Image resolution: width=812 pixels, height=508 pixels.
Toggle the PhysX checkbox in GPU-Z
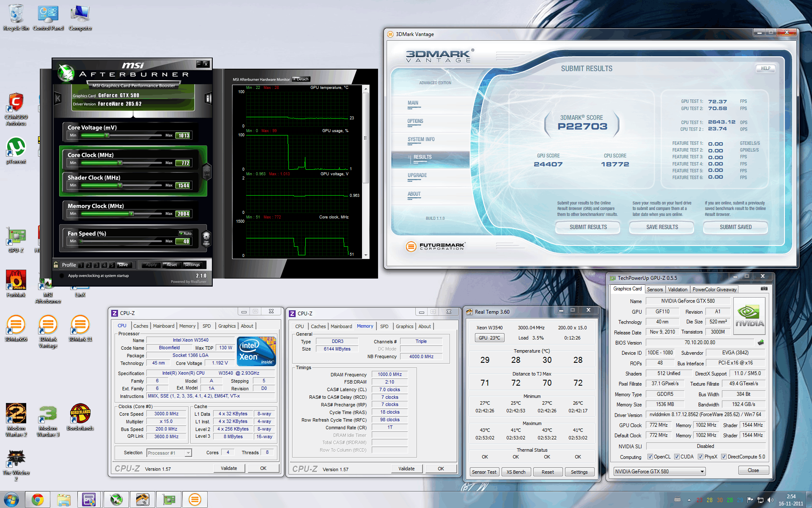tap(700, 457)
